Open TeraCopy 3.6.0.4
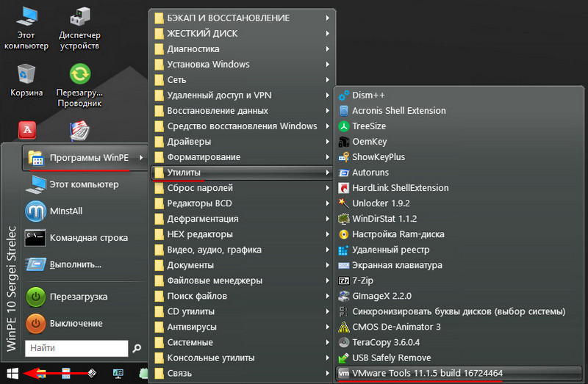 pyautogui.click(x=459, y=342)
